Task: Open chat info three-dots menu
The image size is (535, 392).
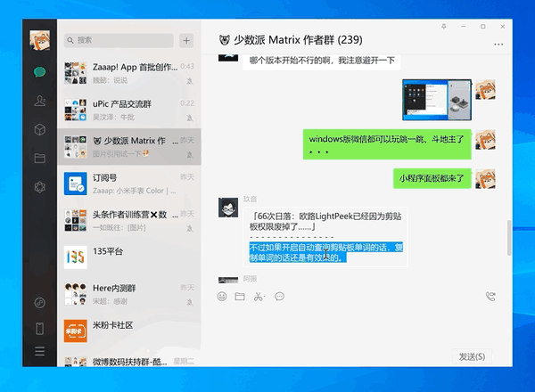Action: pos(498,45)
